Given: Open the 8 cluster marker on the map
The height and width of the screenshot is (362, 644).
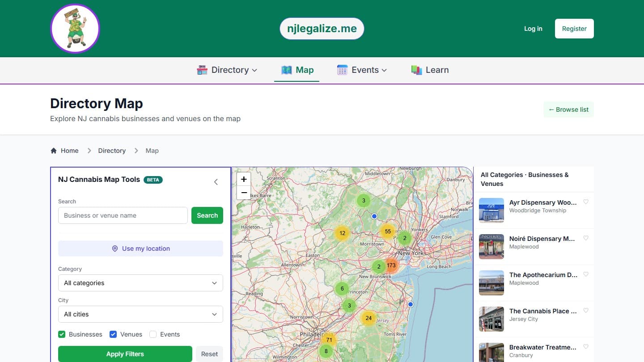Looking at the screenshot, I should click(x=326, y=351).
